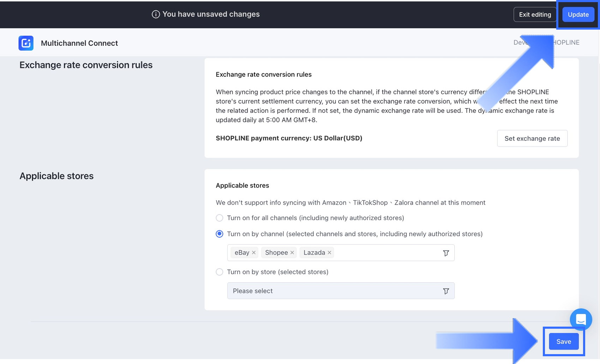Remove the eBay channel tag
Screen dimensions: 600x364
(254, 253)
